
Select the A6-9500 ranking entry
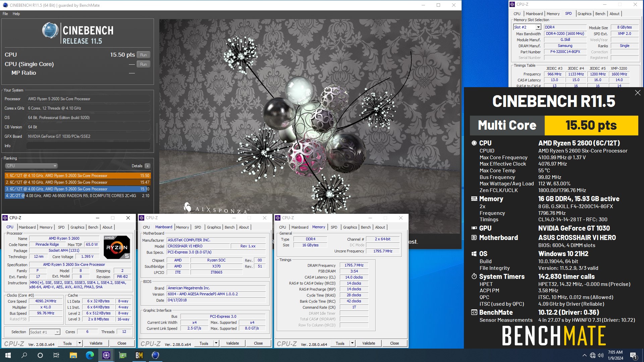tap(78, 196)
